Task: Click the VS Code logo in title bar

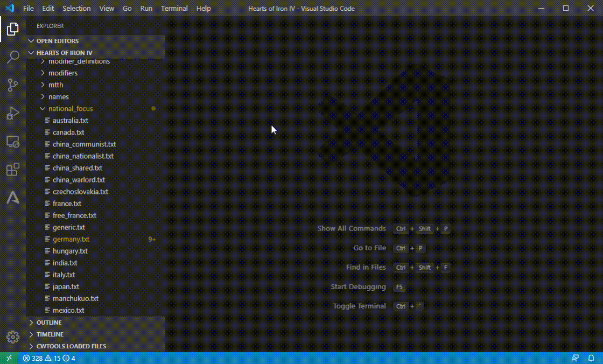Action: [10, 8]
